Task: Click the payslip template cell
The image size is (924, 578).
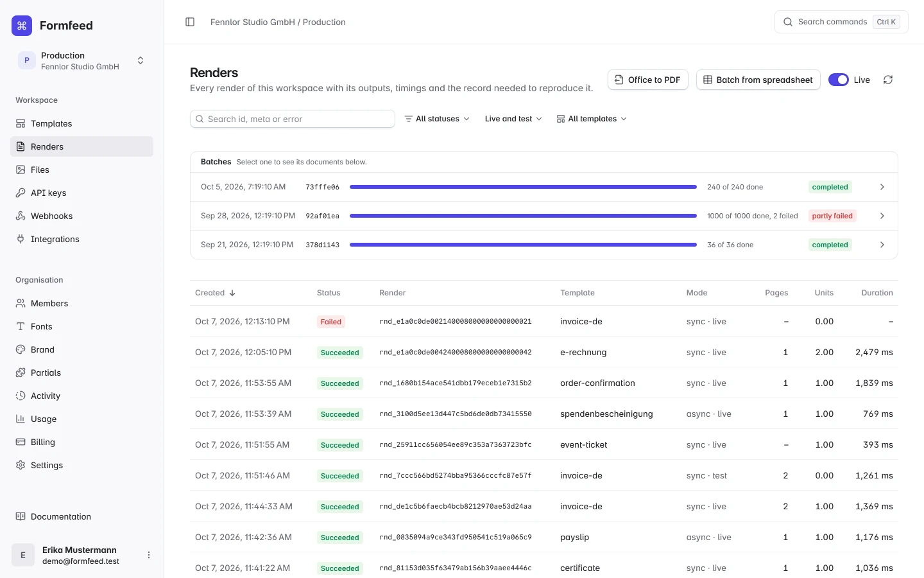Action: [574, 537]
